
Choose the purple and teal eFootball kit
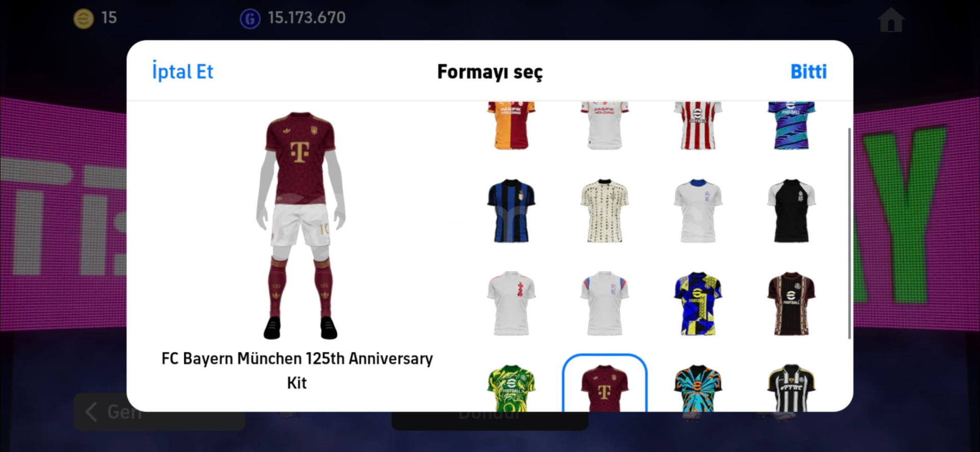791,125
